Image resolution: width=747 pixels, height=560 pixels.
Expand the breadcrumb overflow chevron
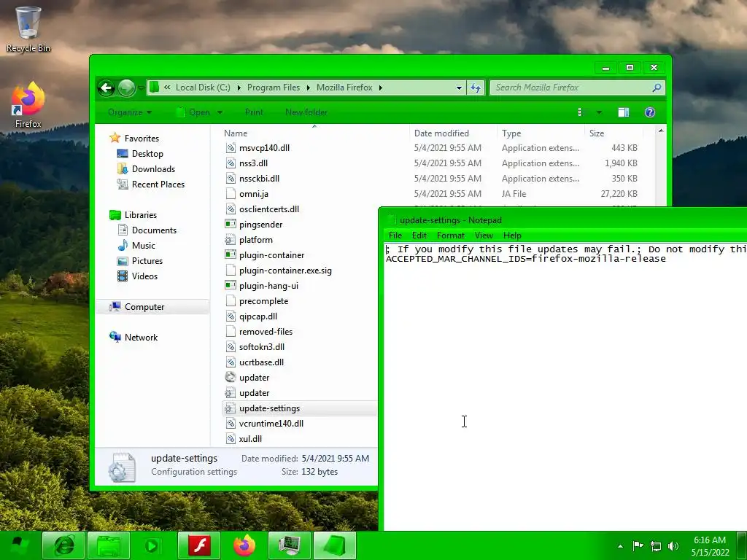coord(167,87)
